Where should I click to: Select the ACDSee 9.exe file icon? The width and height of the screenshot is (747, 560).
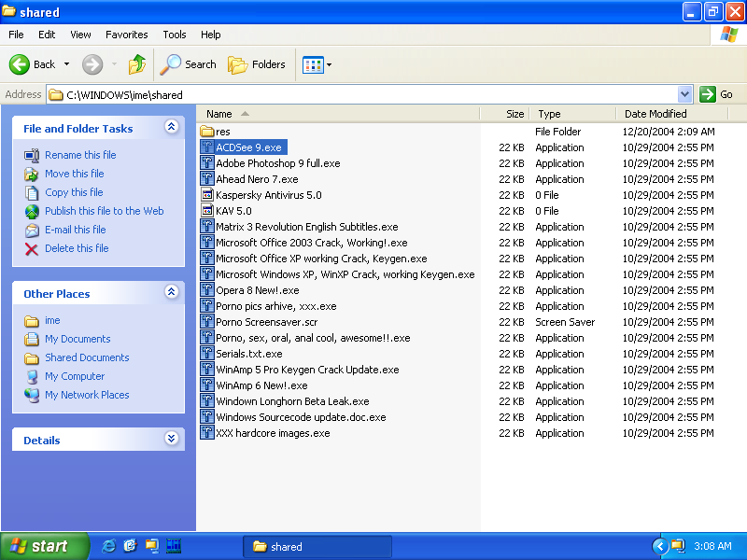point(206,147)
